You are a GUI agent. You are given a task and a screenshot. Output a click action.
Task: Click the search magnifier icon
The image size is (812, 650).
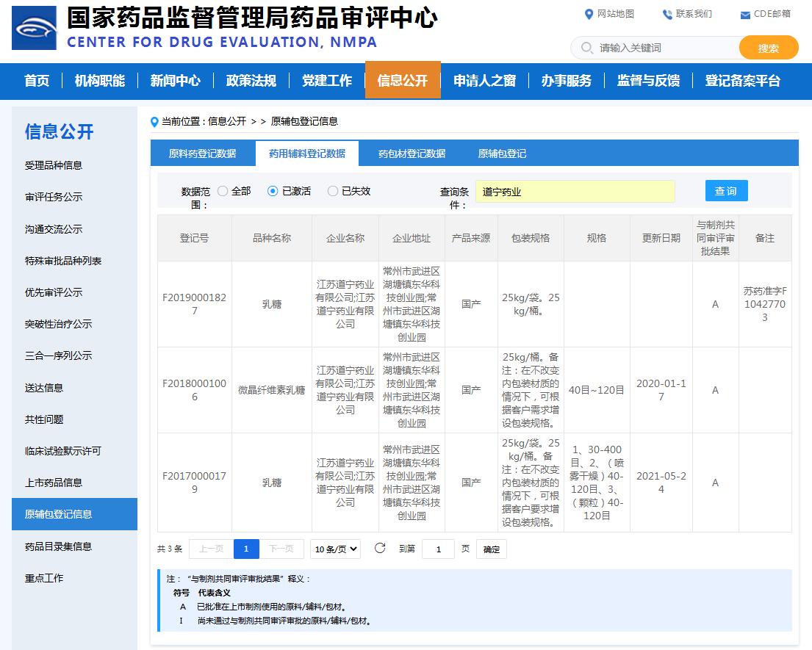point(586,48)
